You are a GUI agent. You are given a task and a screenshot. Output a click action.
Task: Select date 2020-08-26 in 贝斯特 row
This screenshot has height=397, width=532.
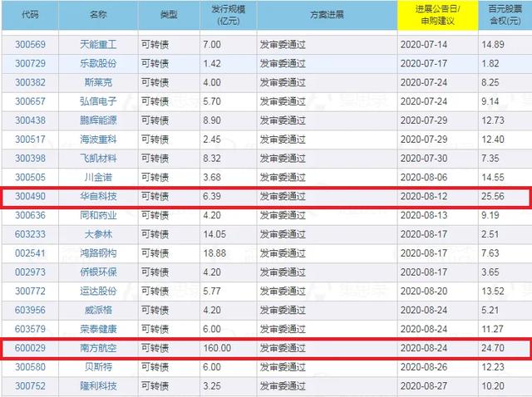424,367
